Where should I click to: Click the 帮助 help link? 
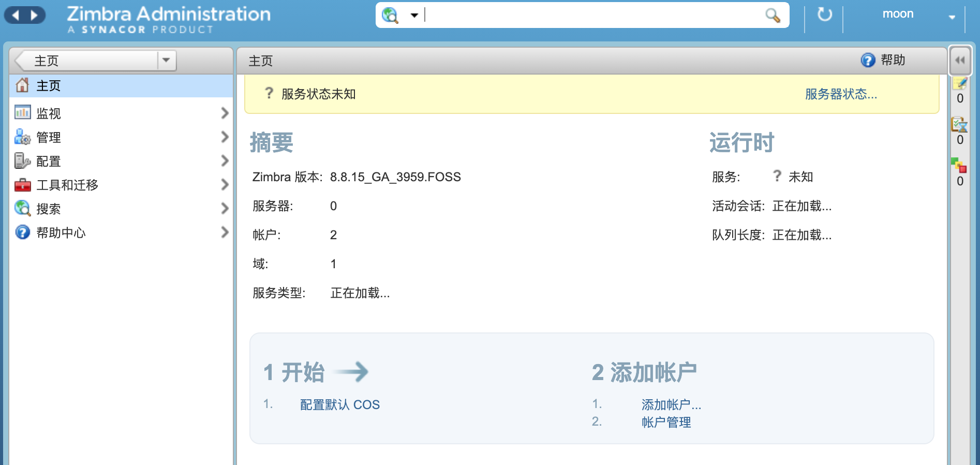tap(893, 60)
